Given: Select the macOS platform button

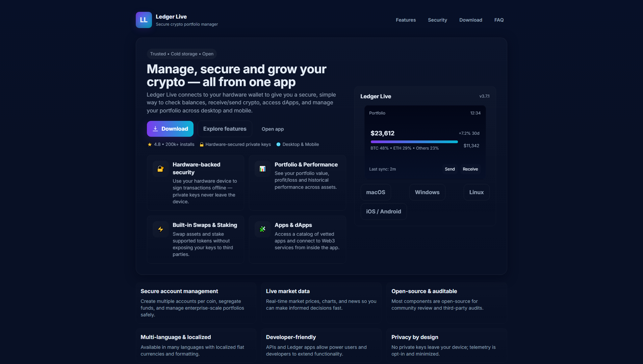Looking at the screenshot, I should (376, 192).
